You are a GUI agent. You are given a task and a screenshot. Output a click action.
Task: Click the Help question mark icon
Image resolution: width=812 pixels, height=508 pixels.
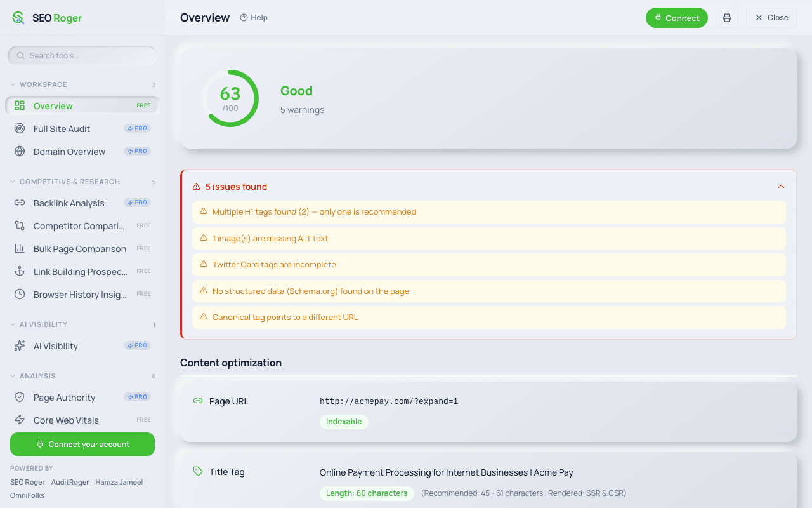click(x=244, y=18)
